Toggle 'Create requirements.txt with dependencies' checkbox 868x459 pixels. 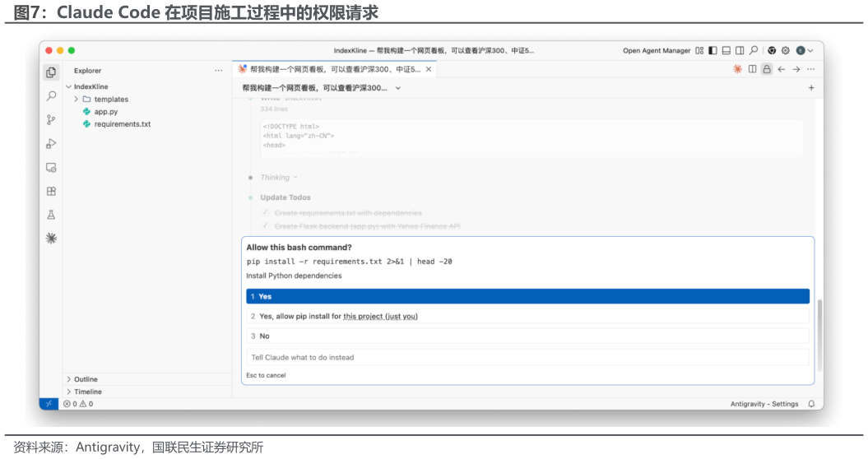coord(265,212)
